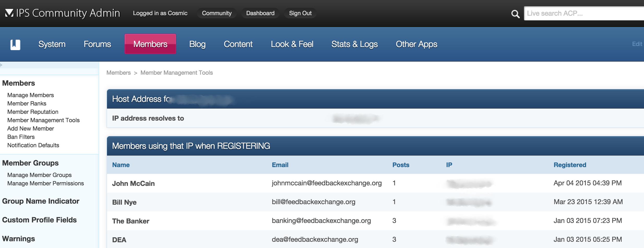Open member DEA
This screenshot has width=644, height=248.
coord(119,240)
